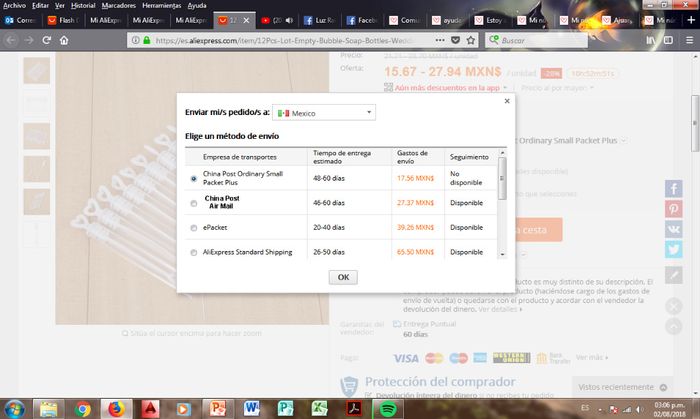Open page actions three-dot menu
Viewport: 700px width, 419px height.
tap(440, 40)
